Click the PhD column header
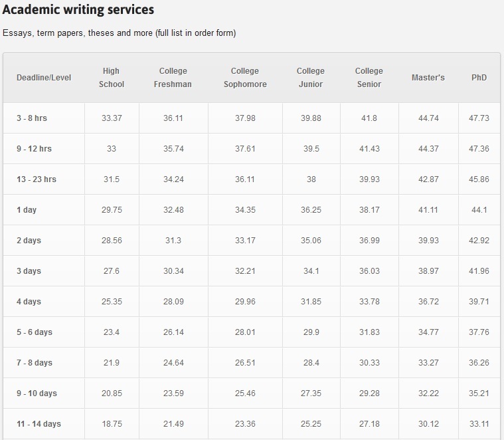The width and height of the screenshot is (504, 440). coord(479,78)
